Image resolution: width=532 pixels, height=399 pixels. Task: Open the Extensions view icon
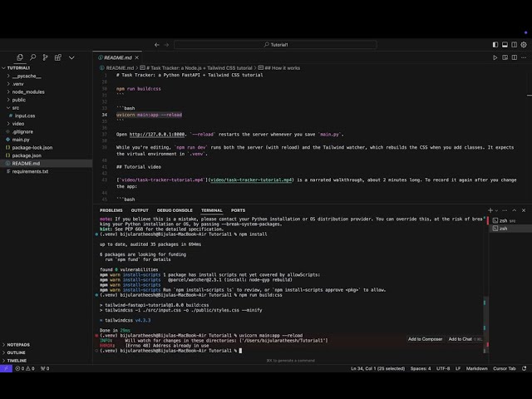click(58, 57)
